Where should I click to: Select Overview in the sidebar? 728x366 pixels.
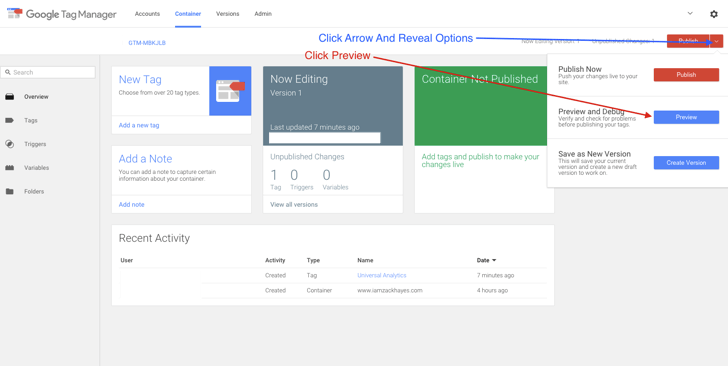[x=36, y=97]
